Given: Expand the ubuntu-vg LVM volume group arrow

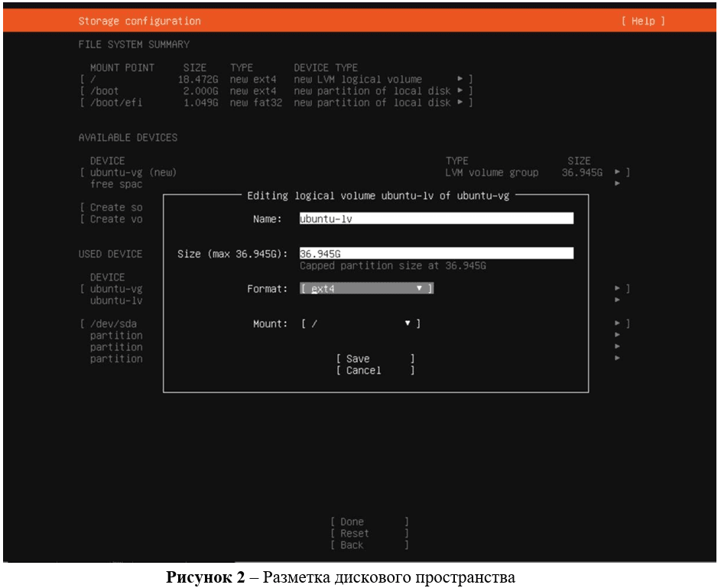Looking at the screenshot, I should point(618,173).
